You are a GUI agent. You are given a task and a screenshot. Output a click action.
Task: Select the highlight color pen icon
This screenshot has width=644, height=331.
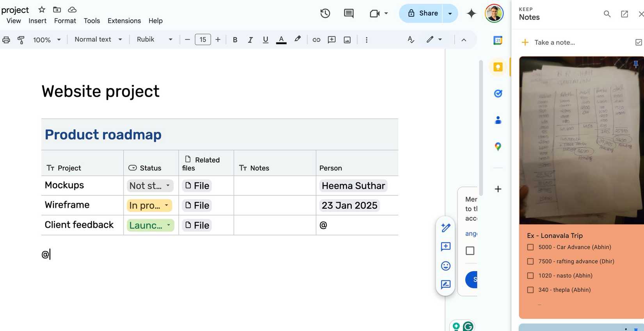click(297, 39)
